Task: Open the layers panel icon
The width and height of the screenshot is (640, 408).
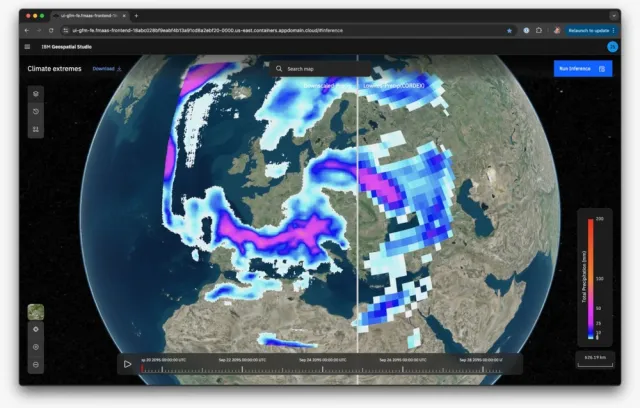Action: (36, 94)
